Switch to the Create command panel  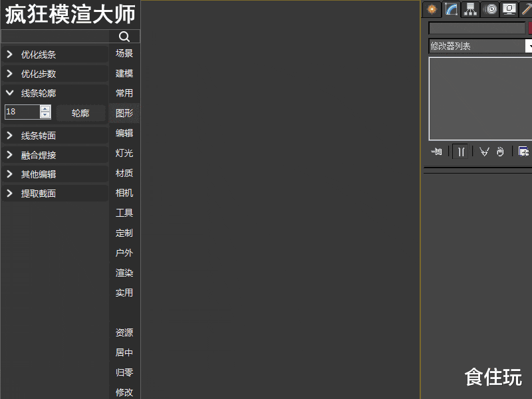point(431,9)
